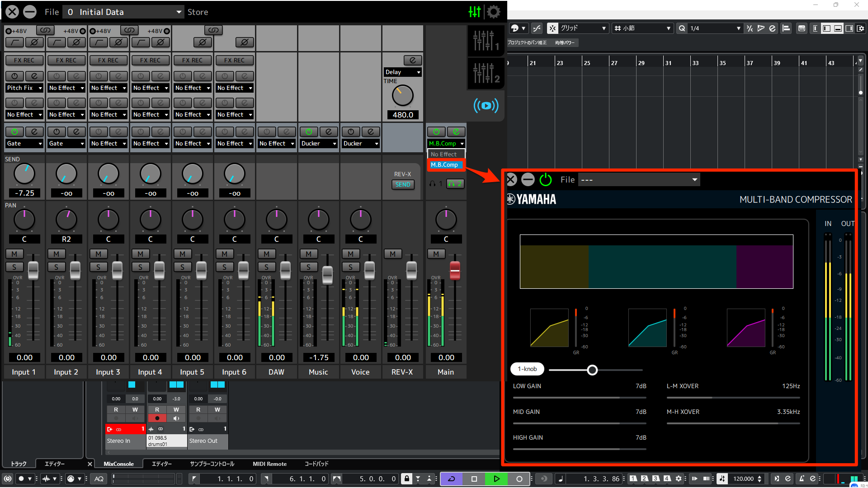Screen dimensions: 868x488
Task: Open Gate effect editor on Input 1
Action: (x=34, y=132)
